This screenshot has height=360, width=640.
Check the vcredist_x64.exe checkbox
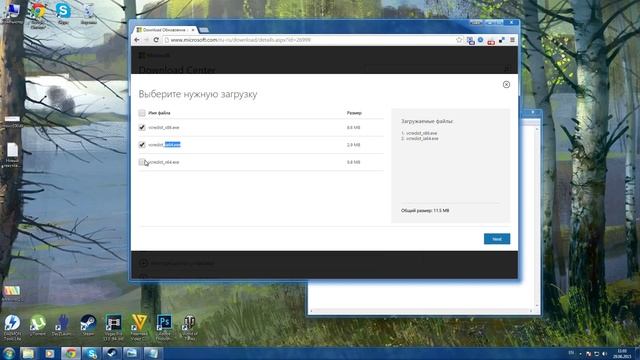coord(142,162)
